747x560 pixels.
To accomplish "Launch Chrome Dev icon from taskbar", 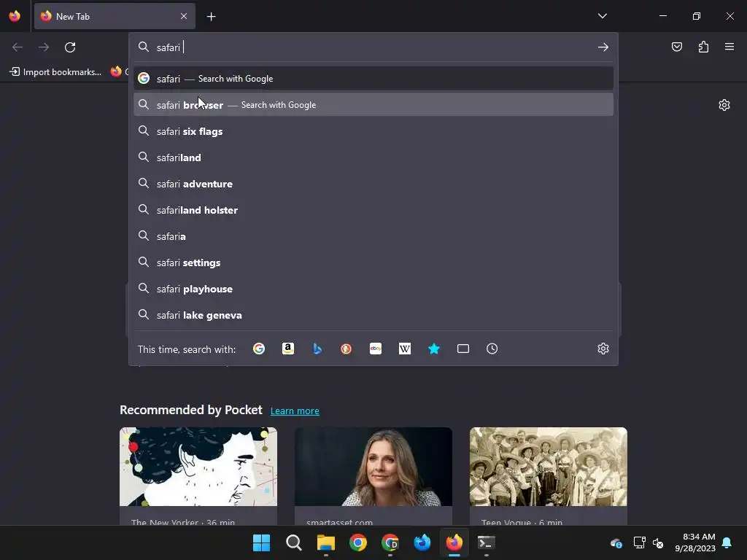I will pyautogui.click(x=390, y=542).
